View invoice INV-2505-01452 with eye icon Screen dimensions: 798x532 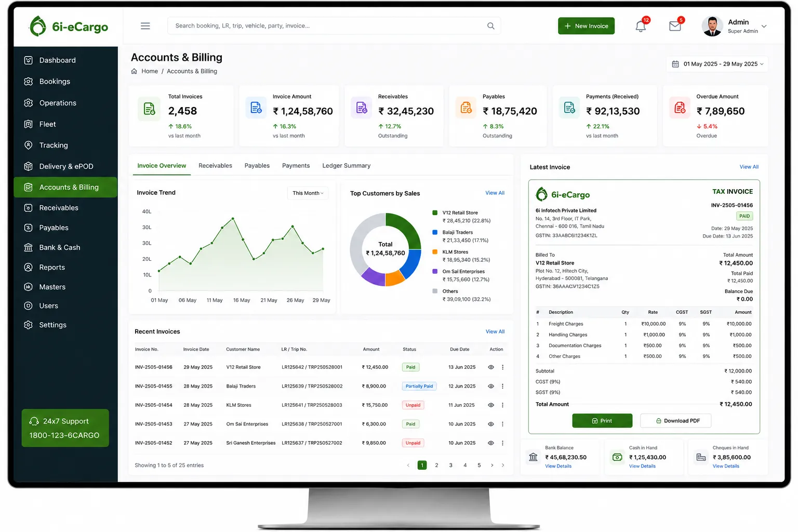[490, 443]
